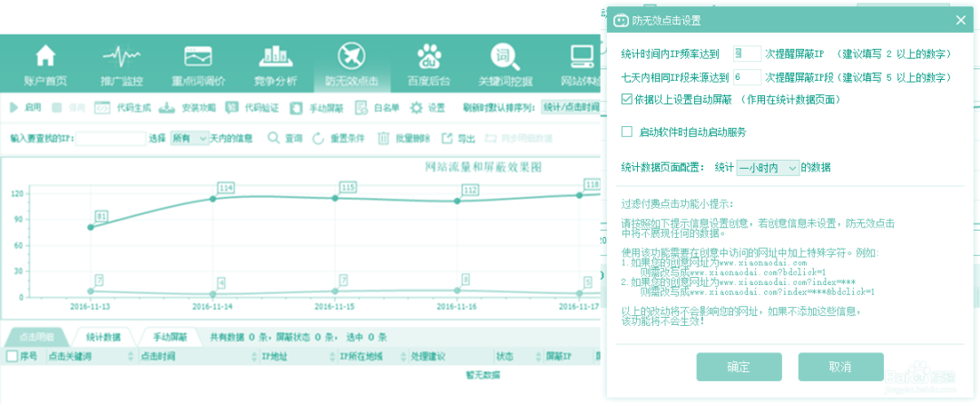
Task: Click the 2016-11-15 date axis label
Action: (334, 307)
